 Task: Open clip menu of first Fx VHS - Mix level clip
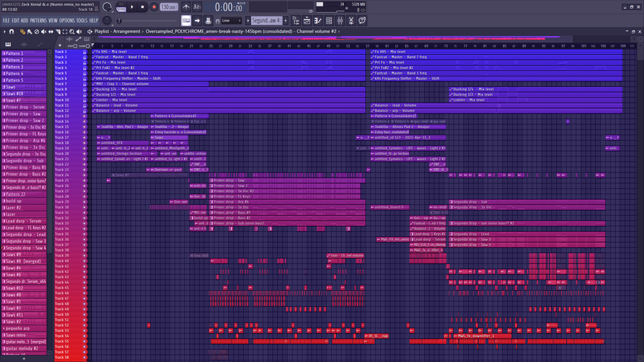coord(94,52)
